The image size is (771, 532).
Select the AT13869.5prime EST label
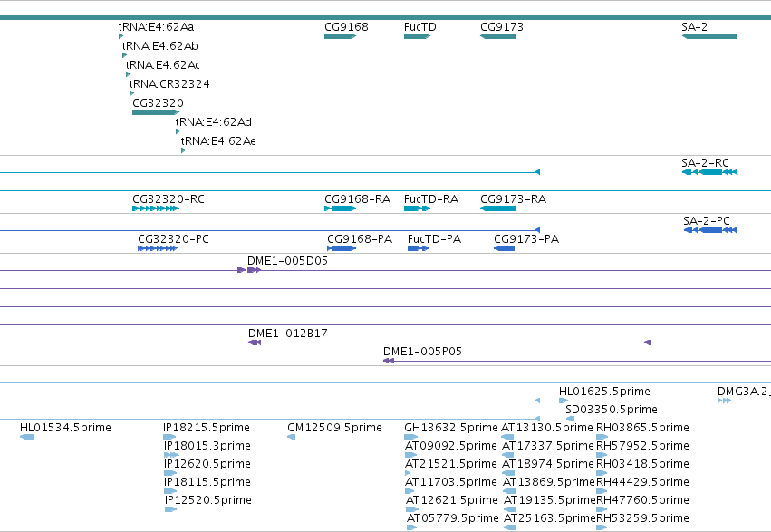point(549,482)
